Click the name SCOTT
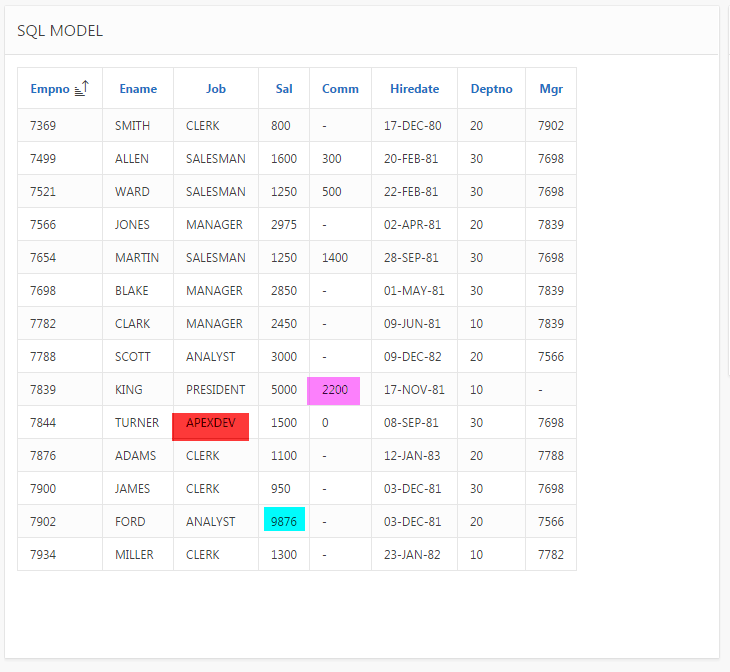730x672 pixels. pos(133,357)
